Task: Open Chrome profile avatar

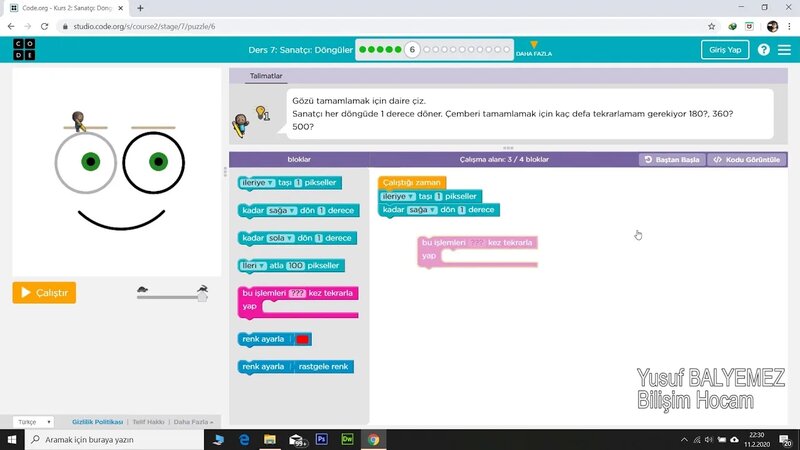Action: pyautogui.click(x=772, y=27)
